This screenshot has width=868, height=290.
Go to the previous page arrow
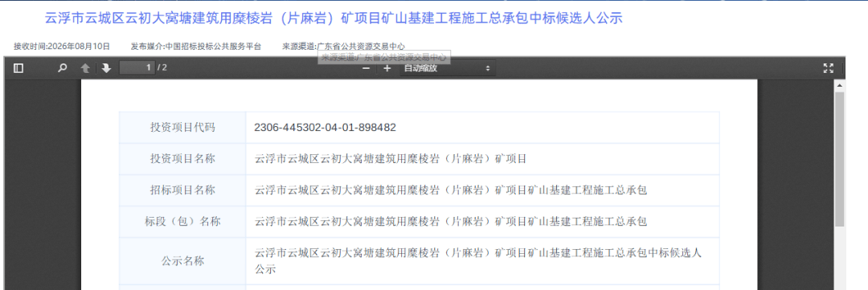(85, 68)
